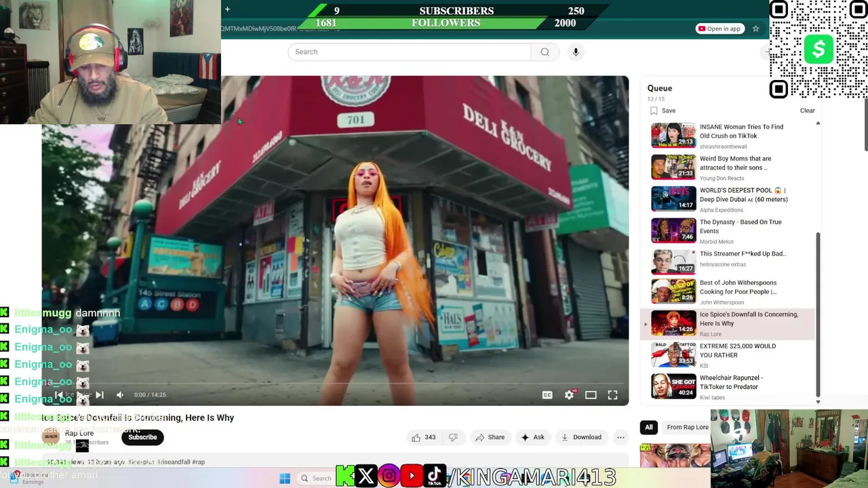Click the Morbid Melon channel name in queue
Image resolution: width=868 pixels, height=488 pixels.
pyautogui.click(x=717, y=241)
